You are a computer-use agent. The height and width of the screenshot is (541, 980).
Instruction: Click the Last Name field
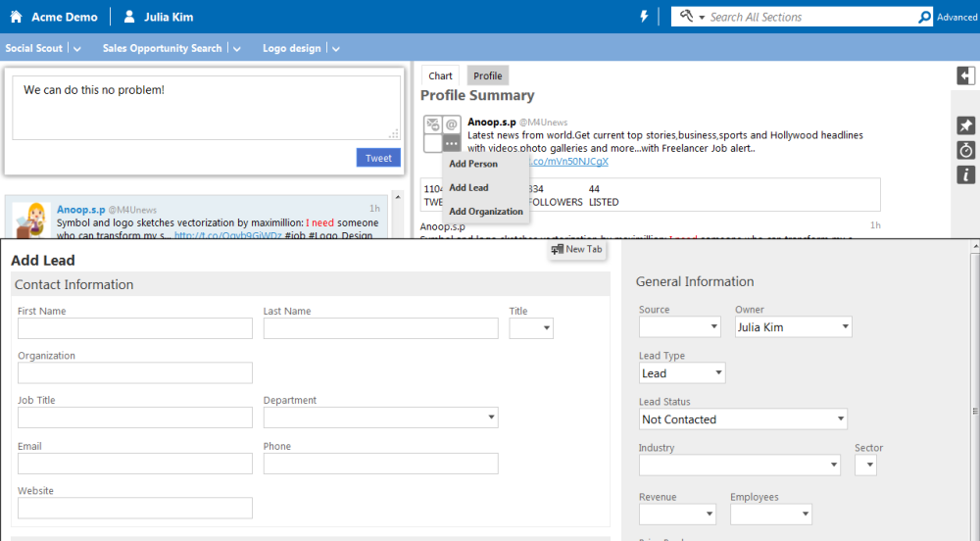click(380, 328)
